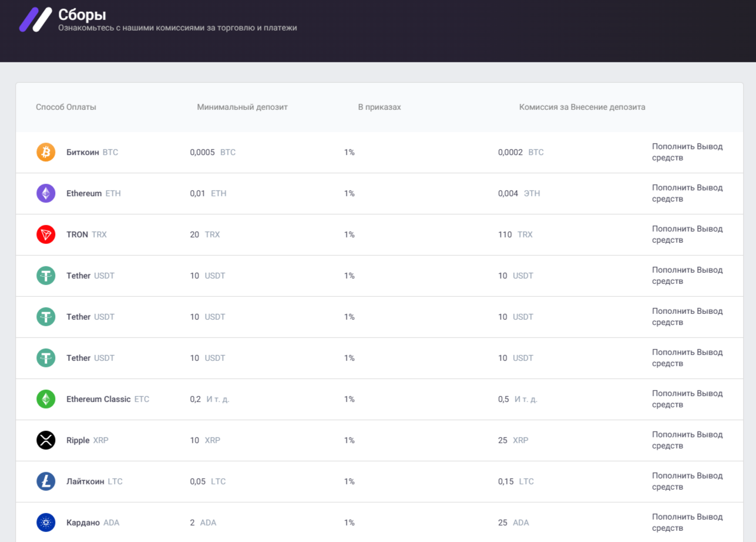756x542 pixels.
Task: Select the Лайткоин LTC name label
Action: [95, 481]
